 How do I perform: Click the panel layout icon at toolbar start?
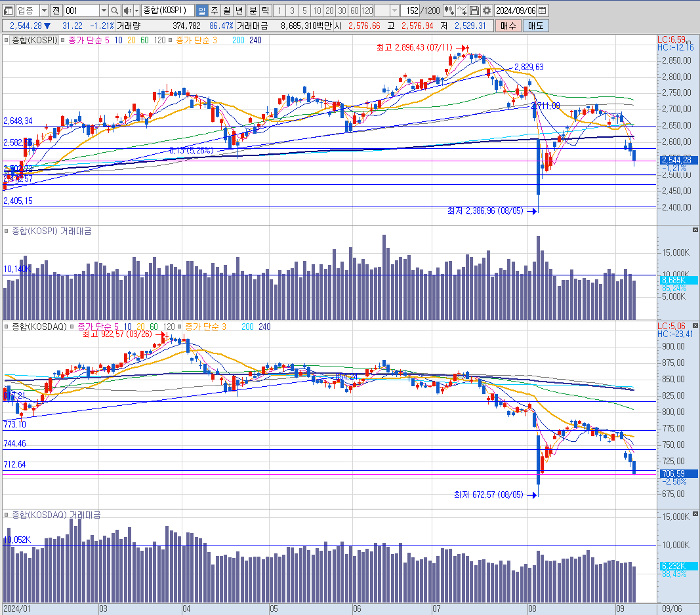[x=8, y=10]
